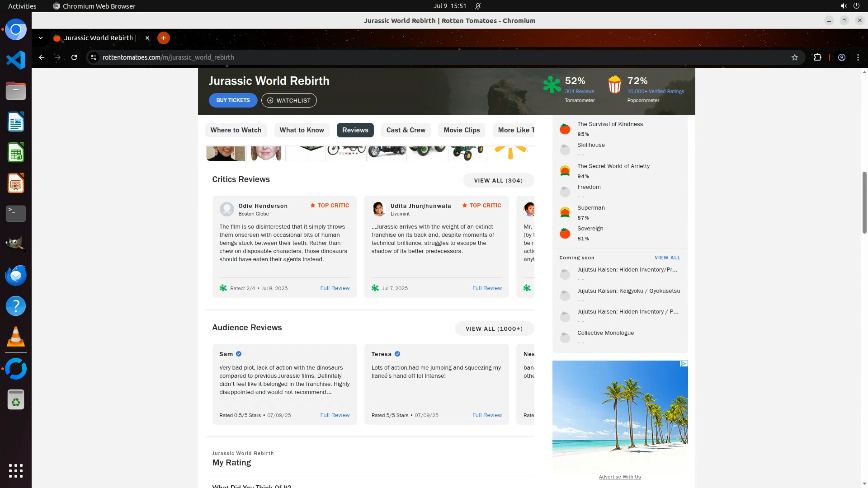Viewport: 868px width, 488px height.
Task: Select the Where to Watch tab
Action: coord(236,130)
